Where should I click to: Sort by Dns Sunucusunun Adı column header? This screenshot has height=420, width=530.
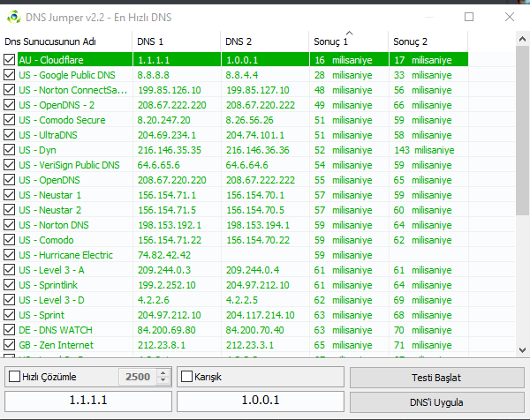(67, 41)
